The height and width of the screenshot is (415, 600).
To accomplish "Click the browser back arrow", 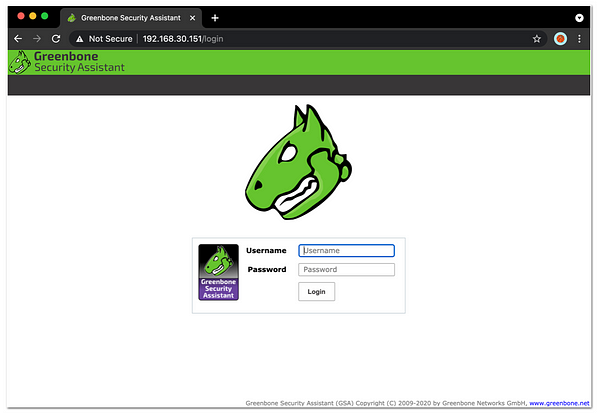I will [x=18, y=39].
